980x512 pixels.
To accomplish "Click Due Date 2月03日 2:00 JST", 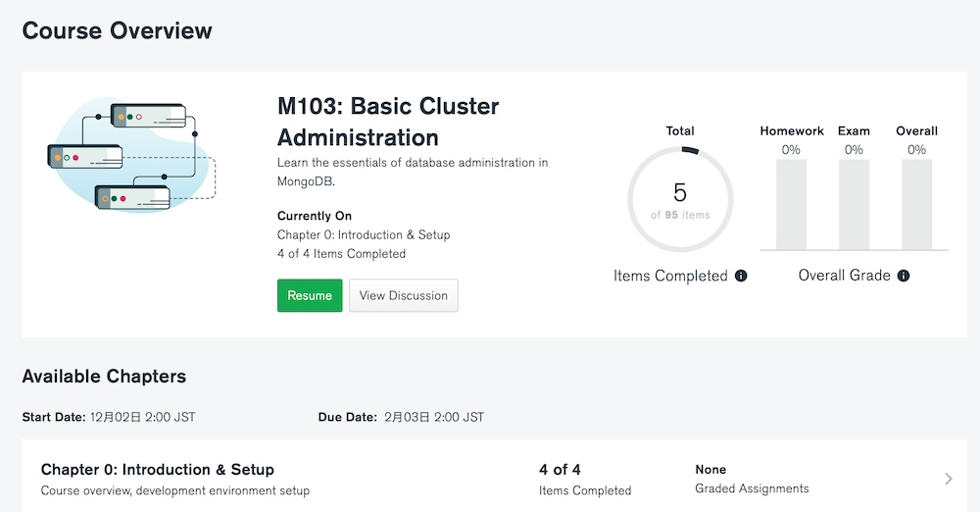I will pos(401,417).
